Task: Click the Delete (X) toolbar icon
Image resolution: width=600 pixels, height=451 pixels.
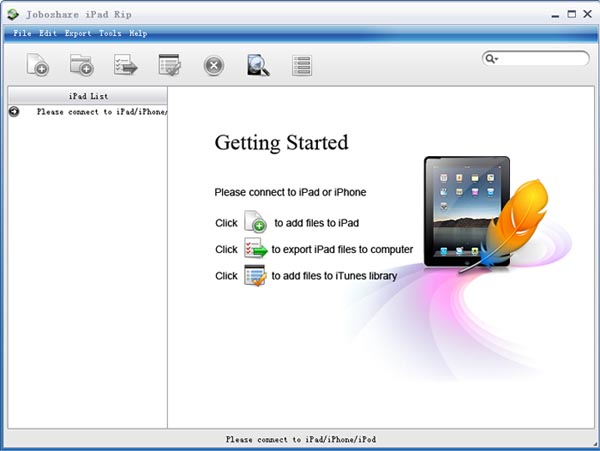Action: tap(214, 65)
